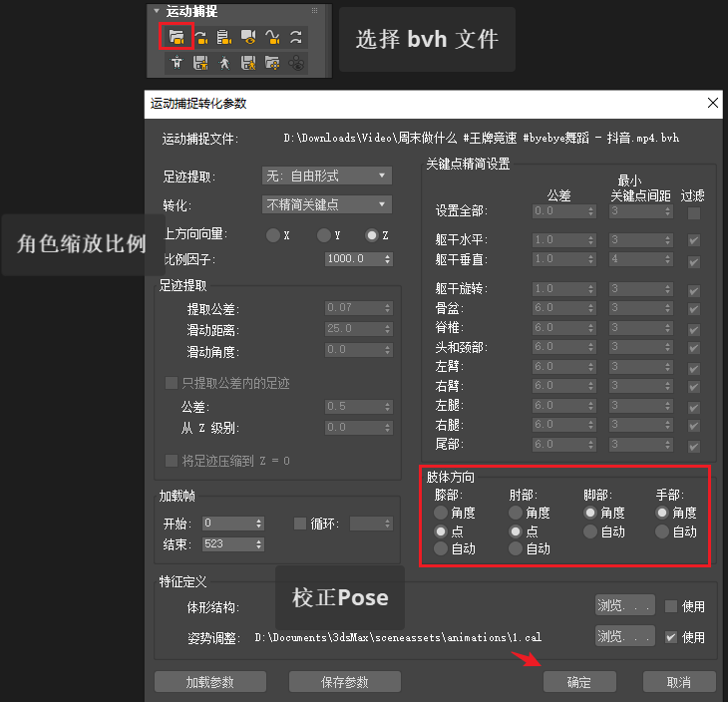Click 浏览 button for 姿势调整

625,635
